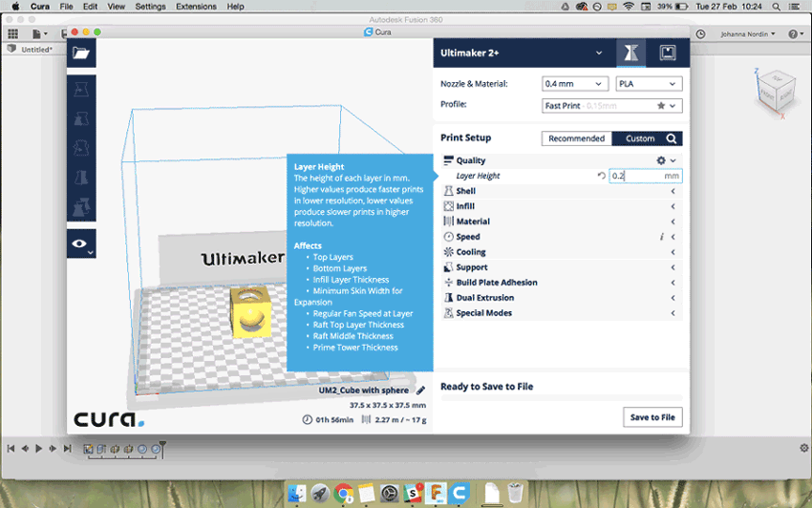Collapse the Quality settings category
Screen dimensions: 812x508
(x=673, y=160)
